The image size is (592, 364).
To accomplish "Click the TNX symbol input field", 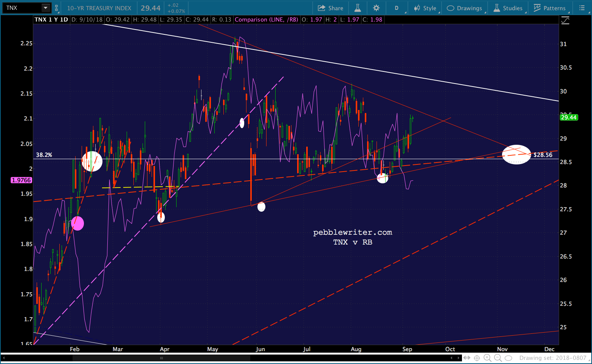I will coord(22,8).
